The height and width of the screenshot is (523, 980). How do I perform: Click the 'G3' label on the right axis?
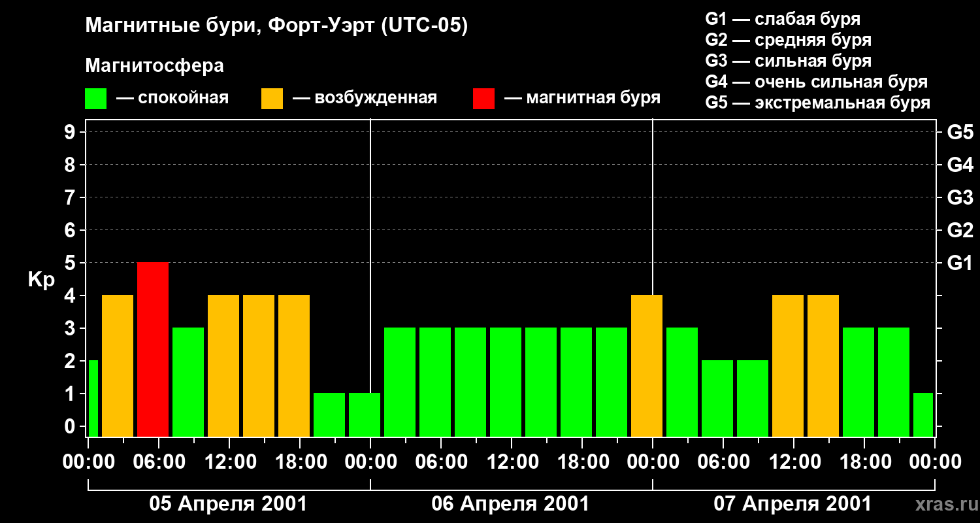coord(960,197)
